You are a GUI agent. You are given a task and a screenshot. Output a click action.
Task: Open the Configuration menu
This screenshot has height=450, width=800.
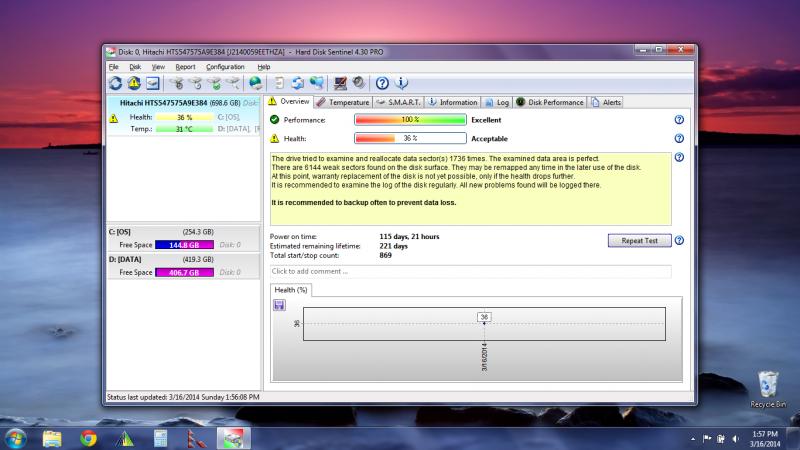[x=225, y=67]
